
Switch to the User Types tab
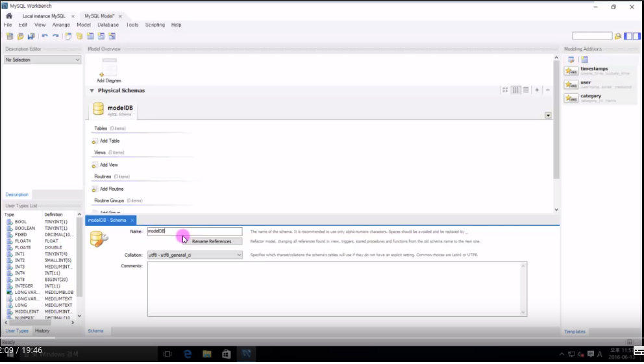pos(17,331)
